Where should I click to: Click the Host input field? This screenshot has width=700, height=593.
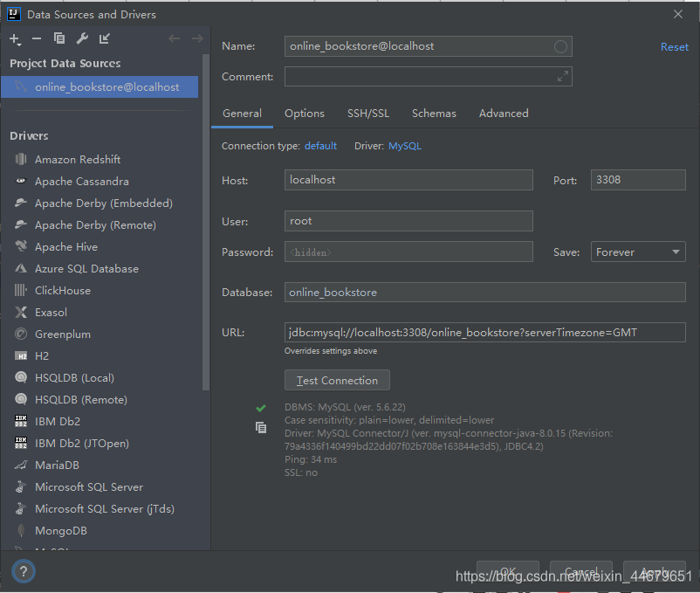tap(408, 180)
